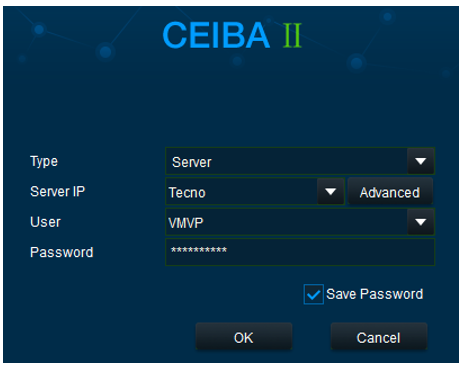This screenshot has width=465, height=369.
Task: Expand the Type dropdown arrow
Action: 421,161
